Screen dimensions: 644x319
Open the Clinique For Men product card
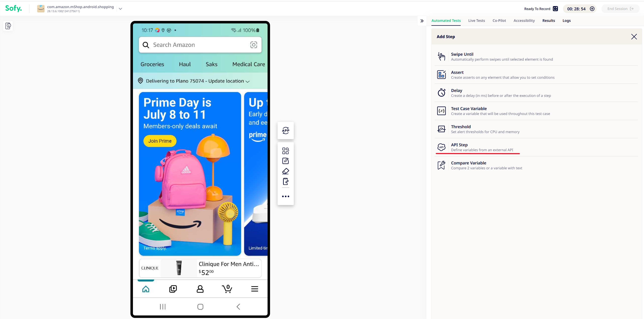pyautogui.click(x=200, y=268)
